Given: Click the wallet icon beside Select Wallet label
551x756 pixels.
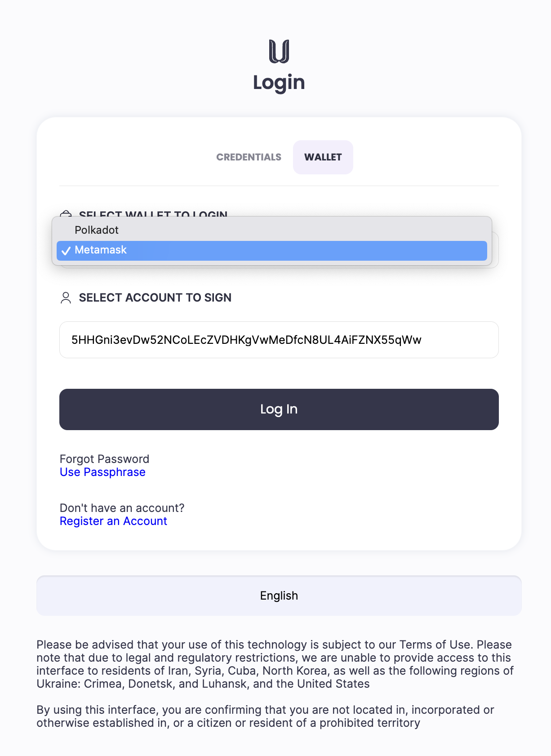Looking at the screenshot, I should [66, 213].
